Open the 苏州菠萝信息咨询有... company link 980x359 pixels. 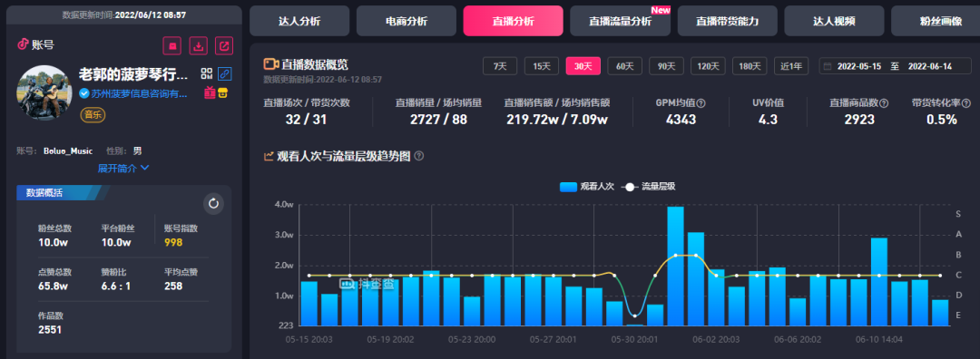coord(140,93)
